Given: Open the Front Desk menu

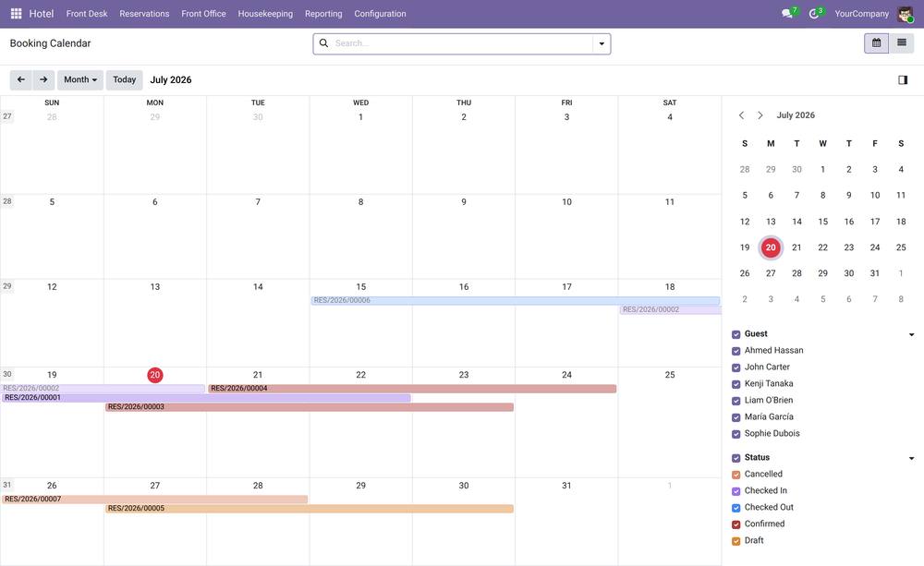Looking at the screenshot, I should pyautogui.click(x=87, y=14).
